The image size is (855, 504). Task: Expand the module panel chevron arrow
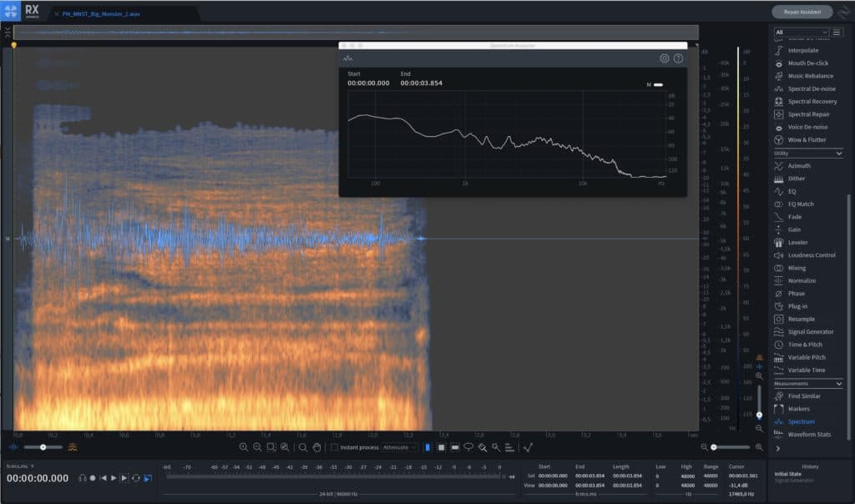(778, 449)
